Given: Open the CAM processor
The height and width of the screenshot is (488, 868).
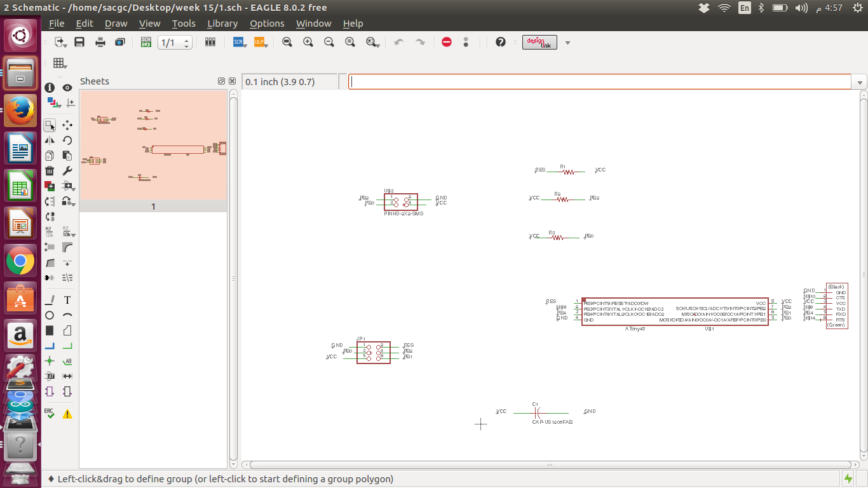Looking at the screenshot, I should 120,42.
